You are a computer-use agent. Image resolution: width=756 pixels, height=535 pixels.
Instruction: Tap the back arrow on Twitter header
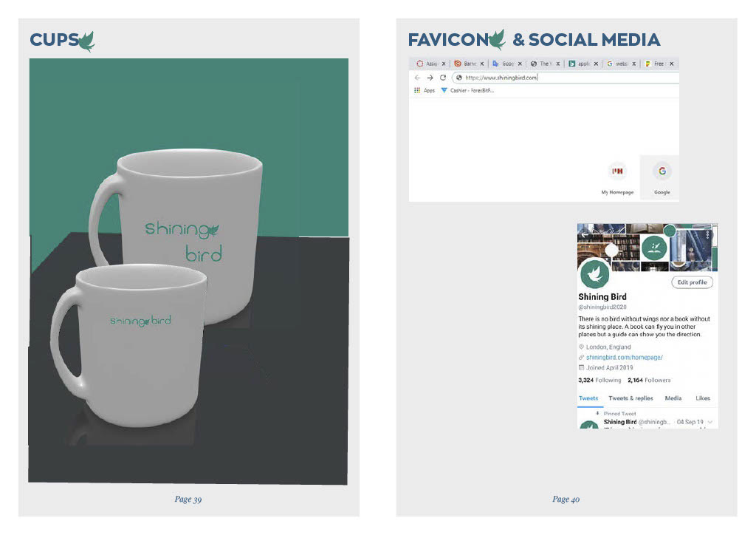coord(585,235)
